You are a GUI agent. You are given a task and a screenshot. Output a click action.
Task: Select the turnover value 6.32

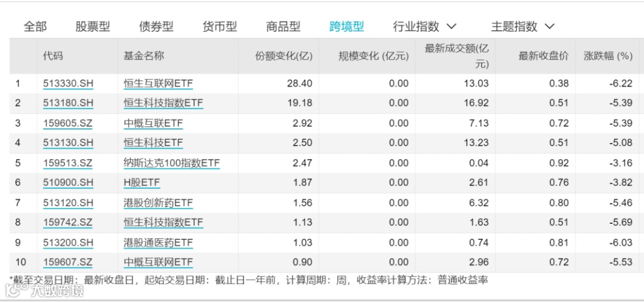[x=478, y=203]
